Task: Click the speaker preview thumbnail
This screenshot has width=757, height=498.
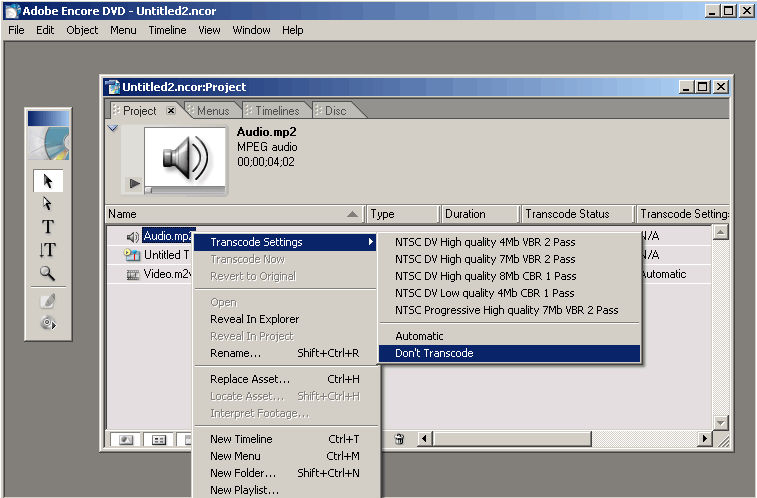Action: [x=185, y=157]
